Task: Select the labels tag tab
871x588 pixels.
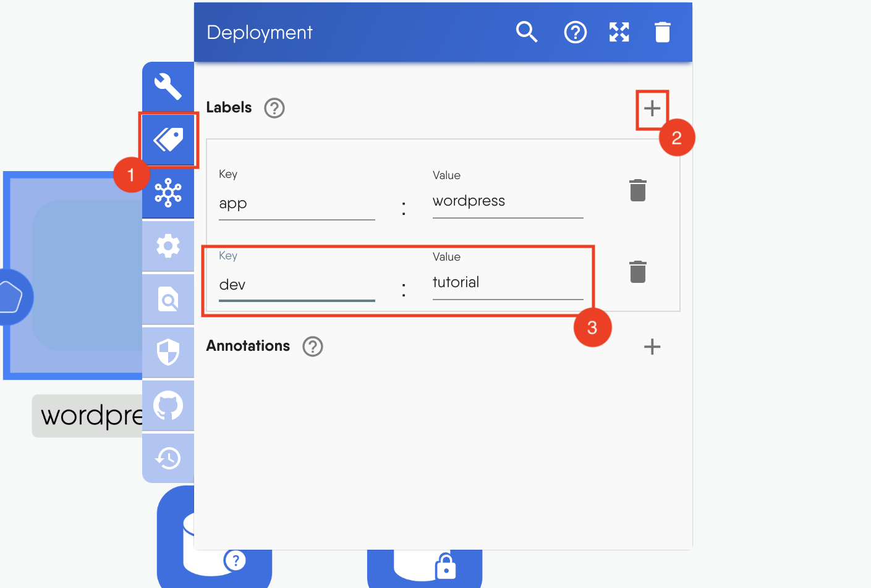Action: coord(168,140)
